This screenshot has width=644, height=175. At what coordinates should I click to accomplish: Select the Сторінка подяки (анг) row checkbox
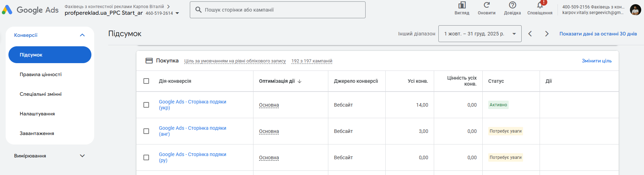click(146, 131)
